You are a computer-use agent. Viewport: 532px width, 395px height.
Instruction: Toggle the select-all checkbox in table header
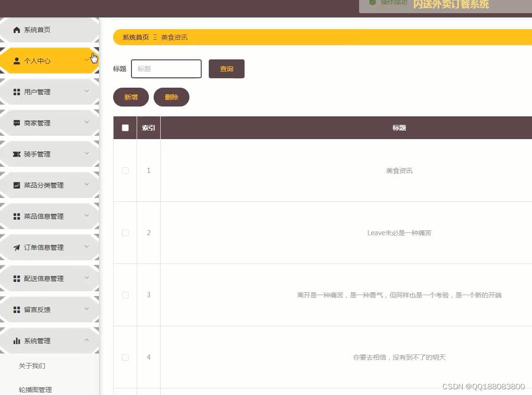[125, 128]
